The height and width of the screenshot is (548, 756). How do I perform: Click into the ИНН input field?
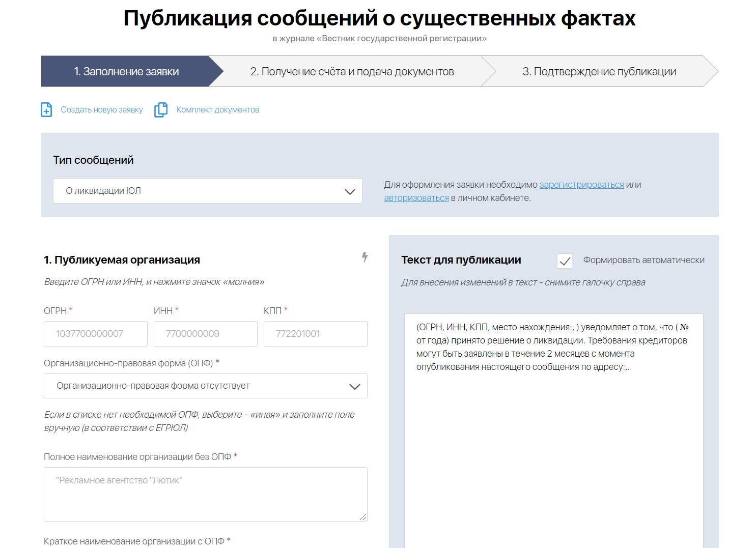coord(205,334)
